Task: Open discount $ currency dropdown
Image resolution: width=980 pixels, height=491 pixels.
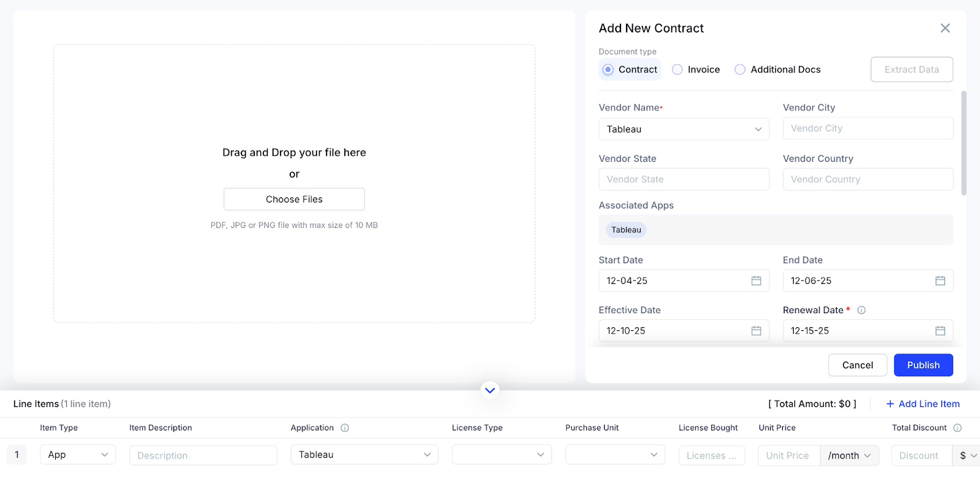Action: click(x=967, y=455)
